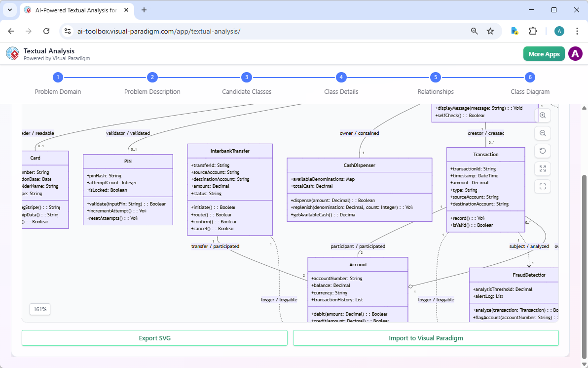Click Import to Visual Paradigm button
Screen dimensions: 588x368
pos(426,338)
